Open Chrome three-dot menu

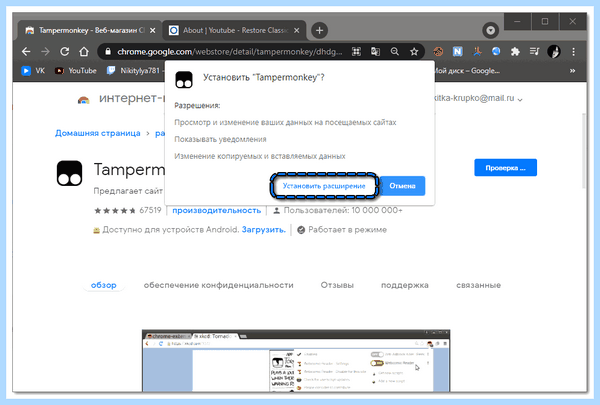[573, 52]
